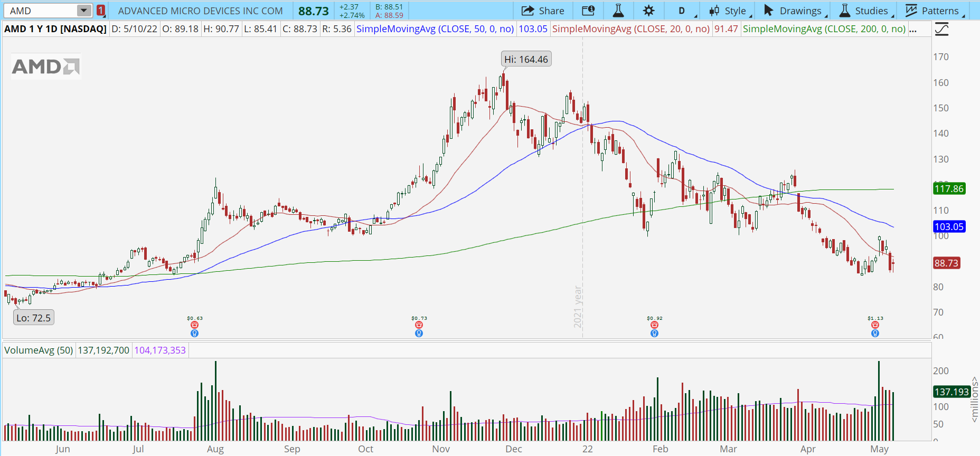Click the February earnings phone icon

[x=654, y=325]
